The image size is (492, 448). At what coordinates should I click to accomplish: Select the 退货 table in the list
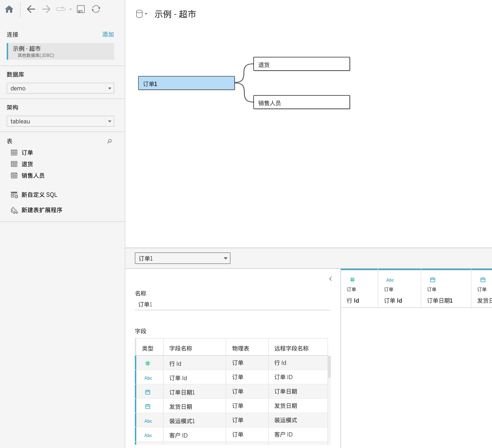27,164
